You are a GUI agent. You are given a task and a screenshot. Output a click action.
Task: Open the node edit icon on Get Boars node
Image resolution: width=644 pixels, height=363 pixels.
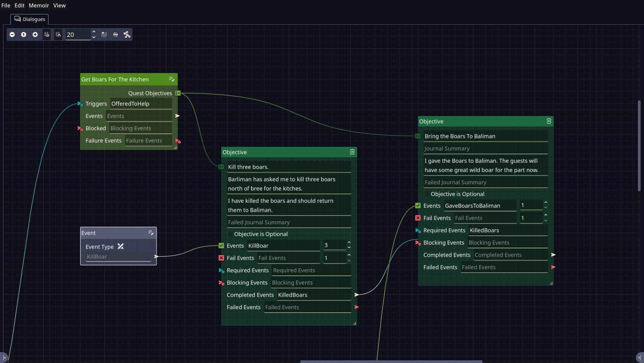(x=172, y=79)
